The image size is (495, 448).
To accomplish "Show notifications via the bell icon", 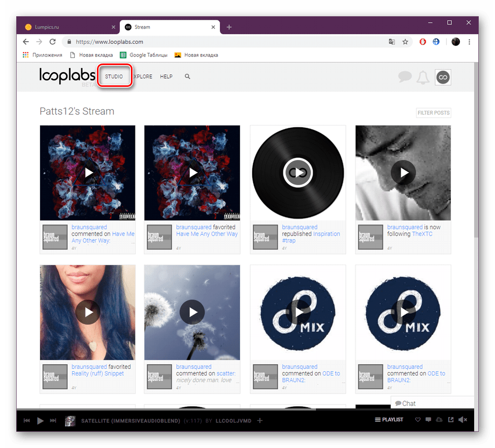I will click(x=423, y=77).
